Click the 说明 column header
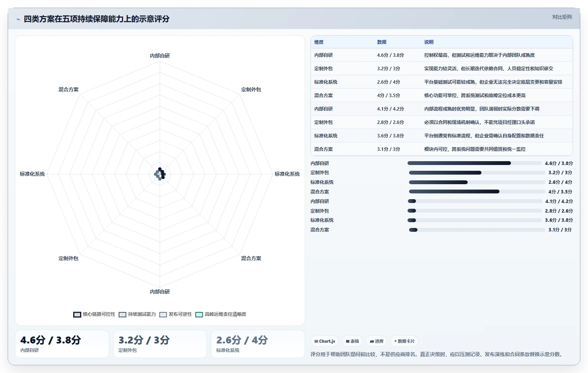Screen dimensions: 588x373 [x=429, y=42]
